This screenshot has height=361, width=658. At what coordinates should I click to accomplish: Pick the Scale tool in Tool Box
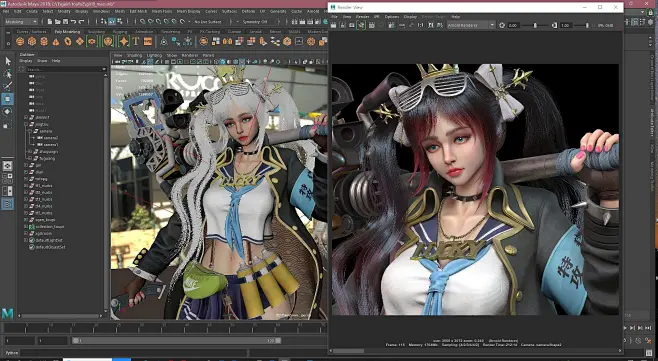[8, 124]
